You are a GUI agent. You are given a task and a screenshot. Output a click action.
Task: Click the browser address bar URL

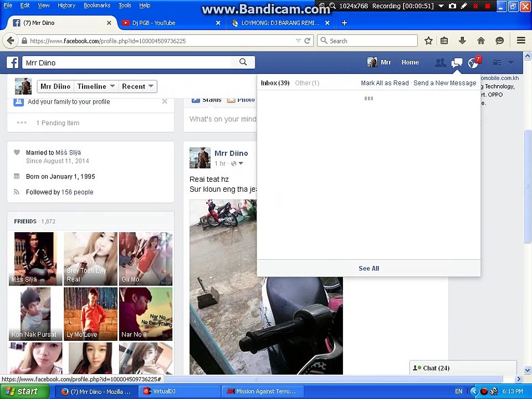108,41
